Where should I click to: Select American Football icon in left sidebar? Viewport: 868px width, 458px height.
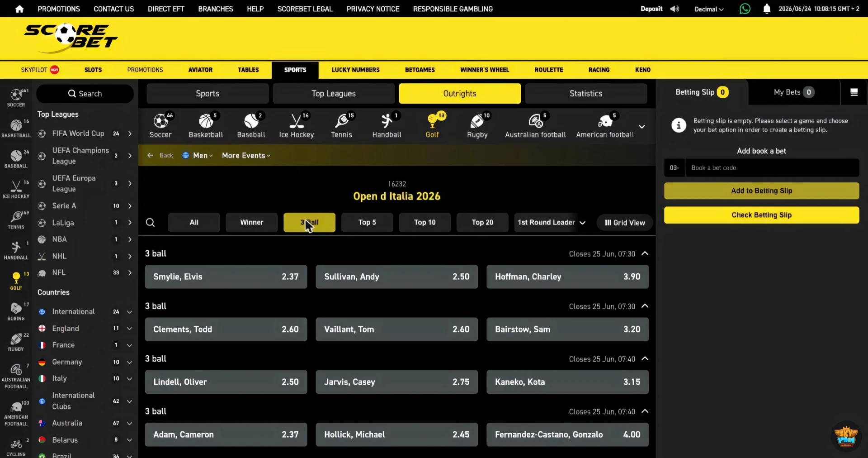(x=16, y=413)
